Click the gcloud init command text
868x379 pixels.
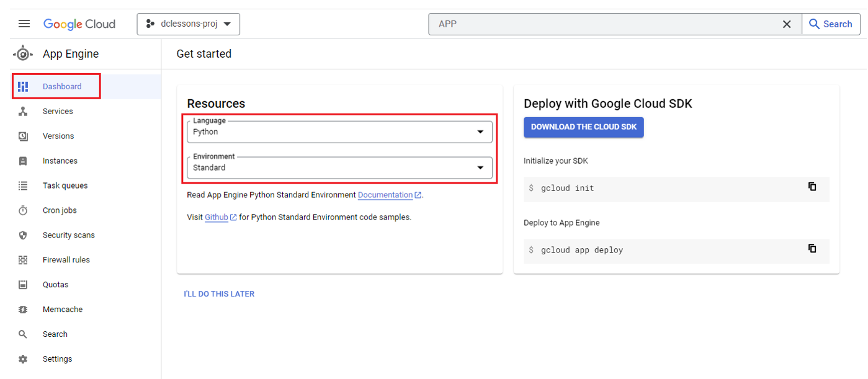coord(567,188)
